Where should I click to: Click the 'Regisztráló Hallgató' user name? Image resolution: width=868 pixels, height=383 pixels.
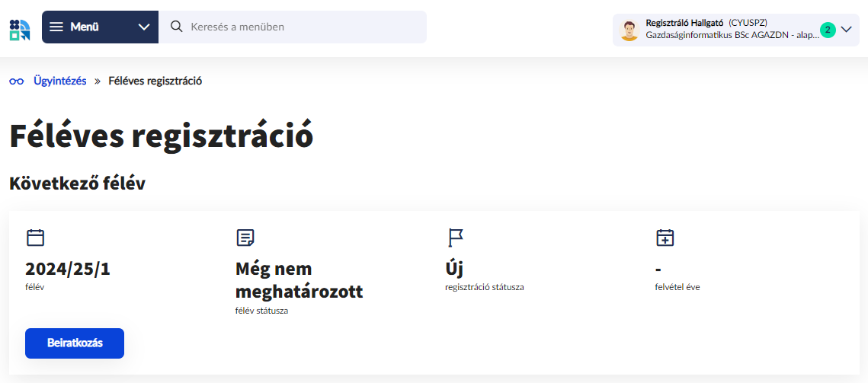coord(684,23)
